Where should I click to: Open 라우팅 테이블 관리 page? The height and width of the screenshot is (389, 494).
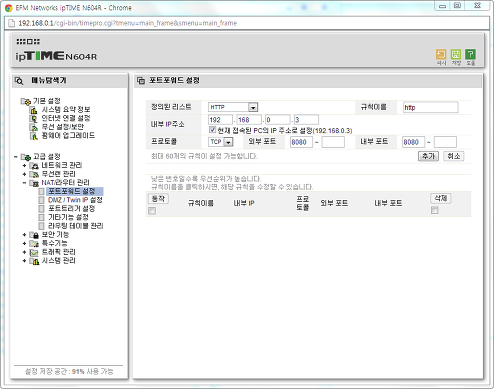tap(75, 226)
